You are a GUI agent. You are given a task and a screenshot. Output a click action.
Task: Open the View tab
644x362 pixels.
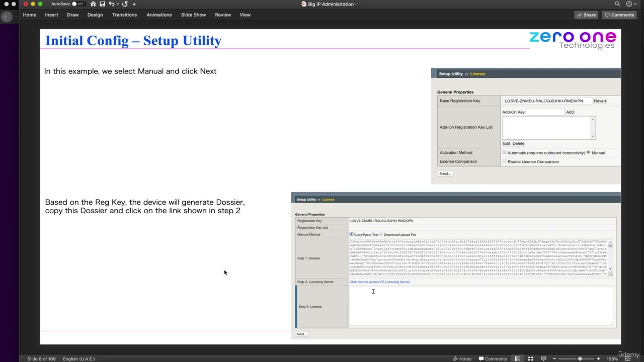(245, 15)
